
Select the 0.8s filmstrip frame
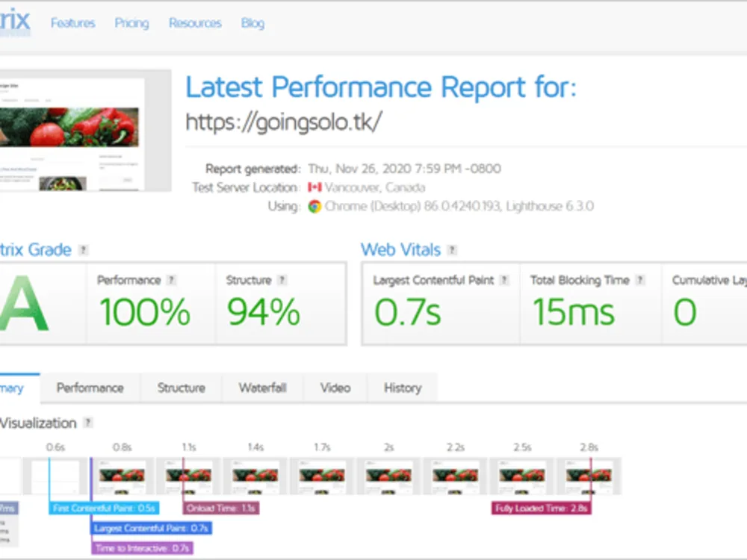tap(122, 476)
